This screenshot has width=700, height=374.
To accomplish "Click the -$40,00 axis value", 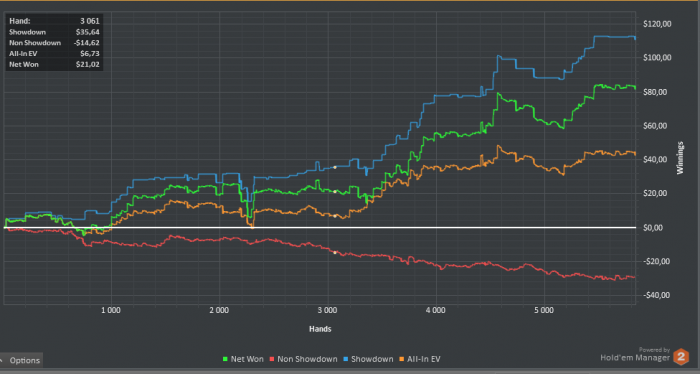I will 657,295.
